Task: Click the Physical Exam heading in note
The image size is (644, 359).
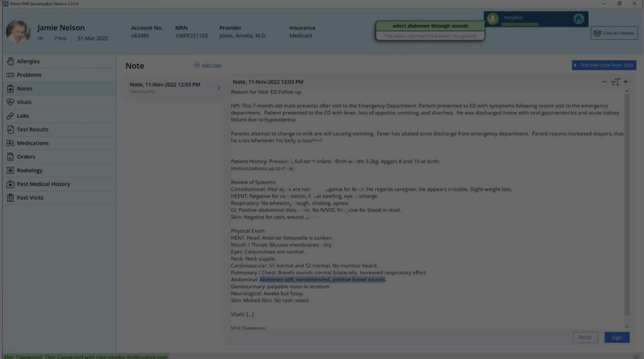Action: click(248, 231)
